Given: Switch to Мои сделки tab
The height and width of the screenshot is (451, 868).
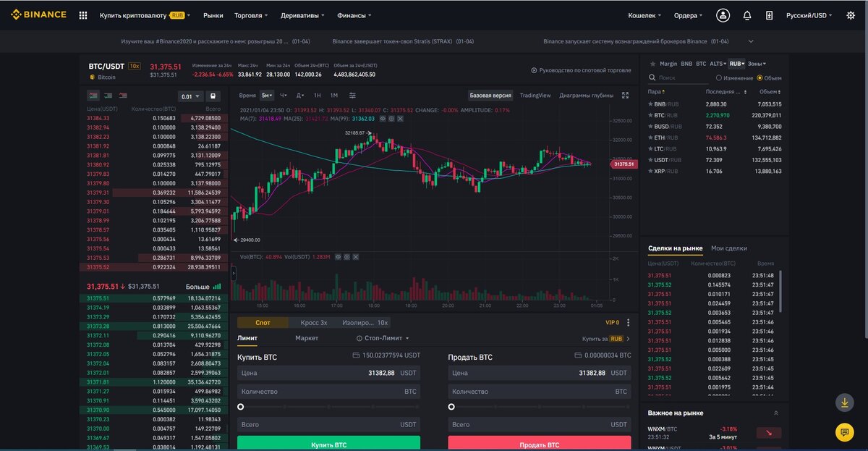Looking at the screenshot, I should tap(729, 248).
